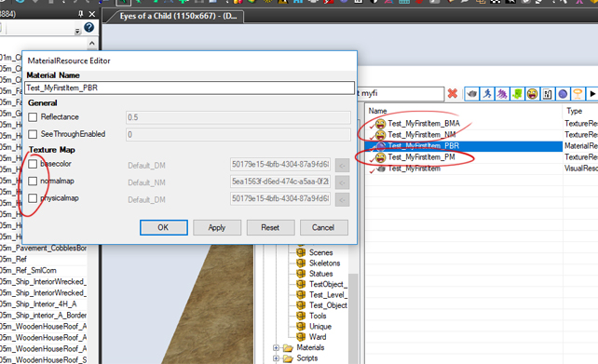Image resolution: width=598 pixels, height=364 pixels.
Task: Check the normalmap checkbox
Action: (x=33, y=181)
